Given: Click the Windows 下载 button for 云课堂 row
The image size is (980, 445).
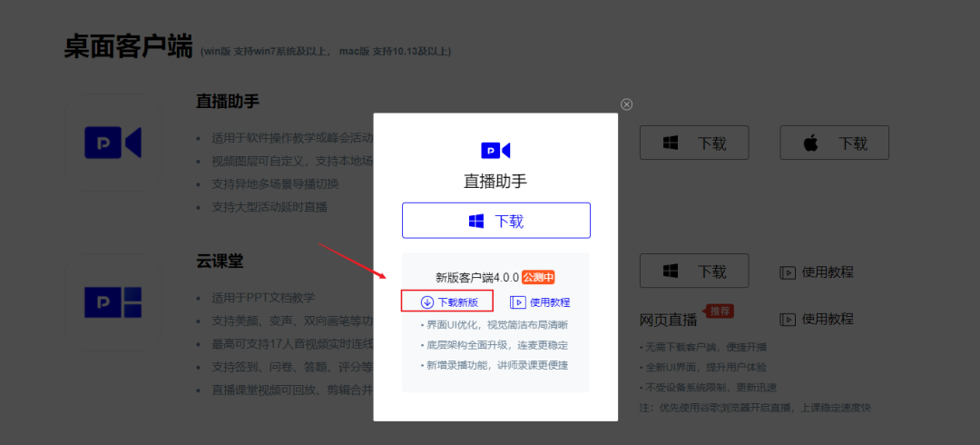Looking at the screenshot, I should [694, 271].
